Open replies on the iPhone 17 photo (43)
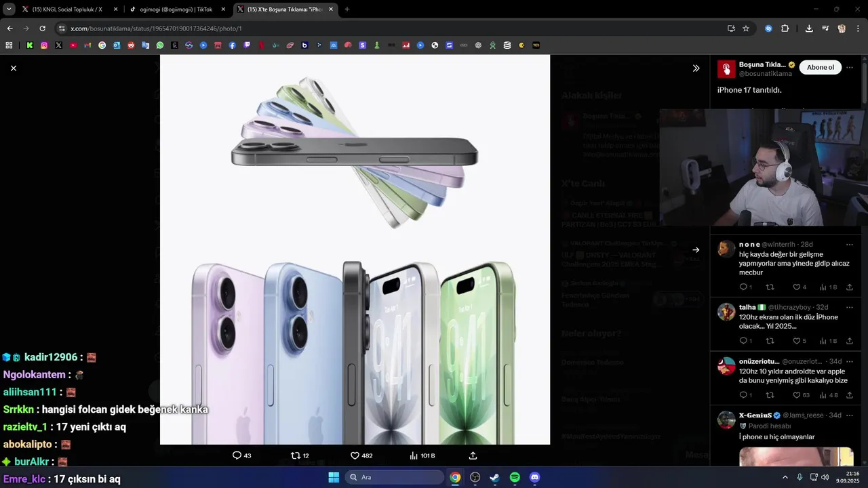Viewport: 868px width, 488px height. point(241,455)
